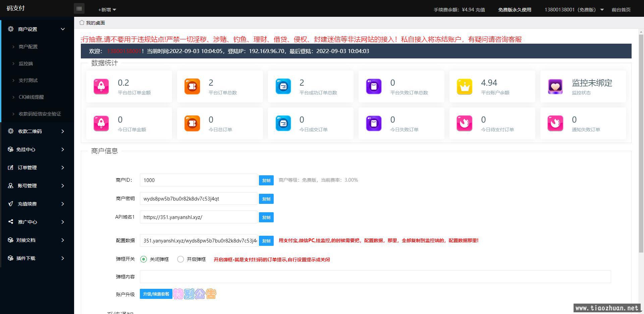644x314 pixels.
Task: Click the 免费版永久使用 header link
Action: (x=515, y=10)
